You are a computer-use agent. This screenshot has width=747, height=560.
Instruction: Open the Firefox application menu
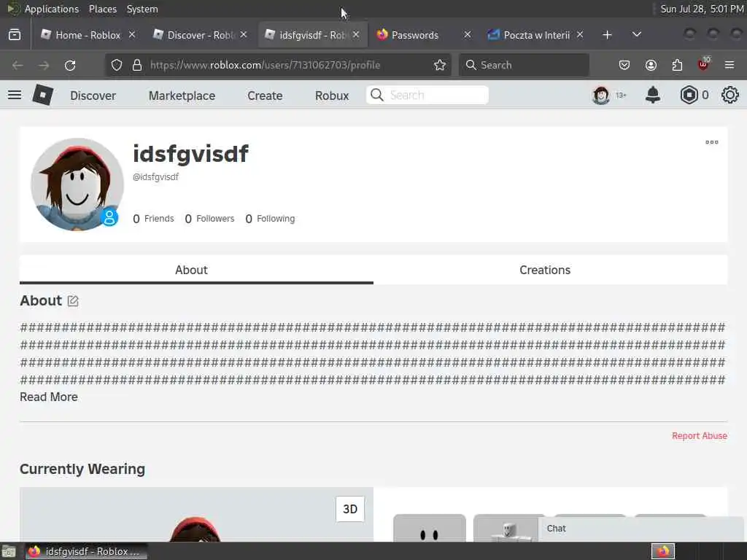[x=729, y=65]
